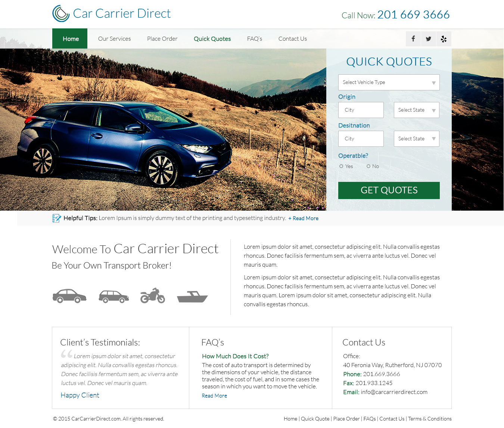Select Yes for Operable

341,166
